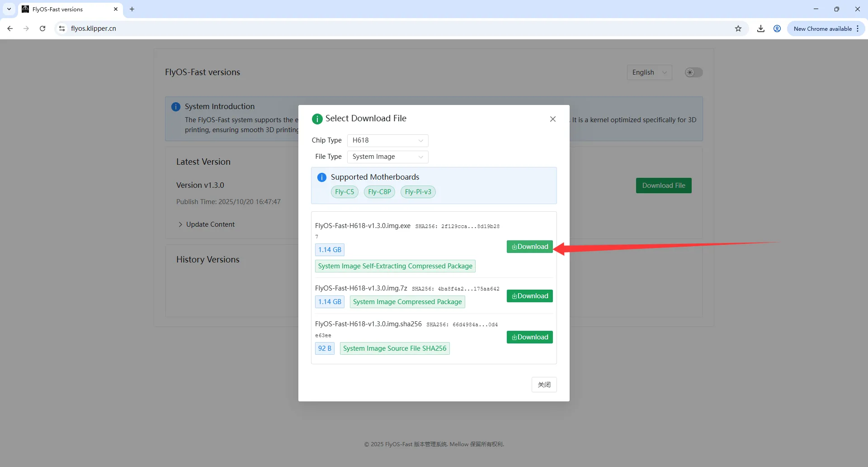Screen dimensions: 868x467
Task: Bookmark this page with star icon
Action: (x=738, y=29)
